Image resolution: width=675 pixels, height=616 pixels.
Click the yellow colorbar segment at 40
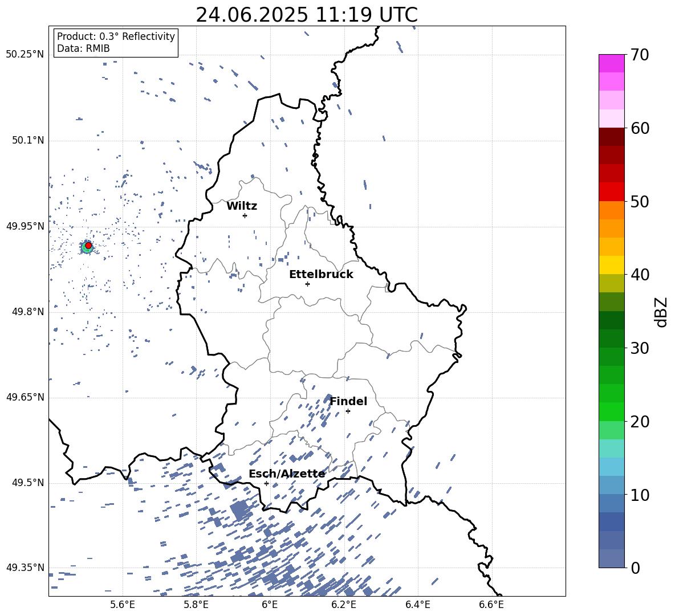612,265
